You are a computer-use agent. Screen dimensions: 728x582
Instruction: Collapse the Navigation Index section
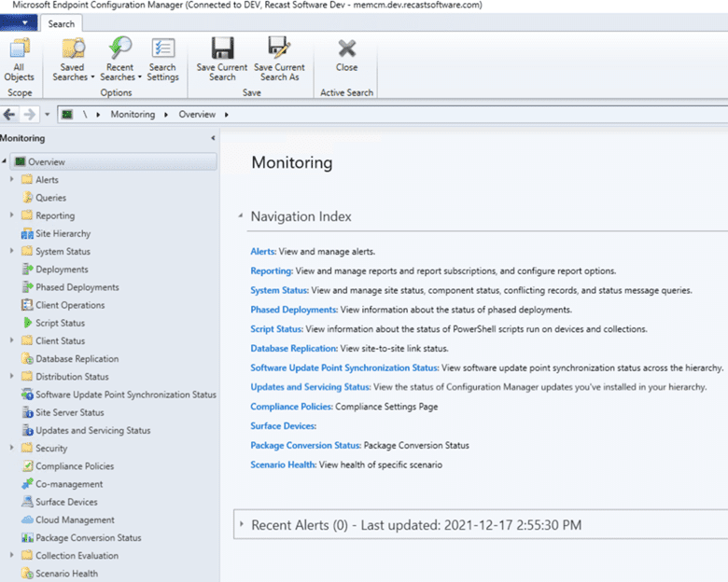click(241, 216)
